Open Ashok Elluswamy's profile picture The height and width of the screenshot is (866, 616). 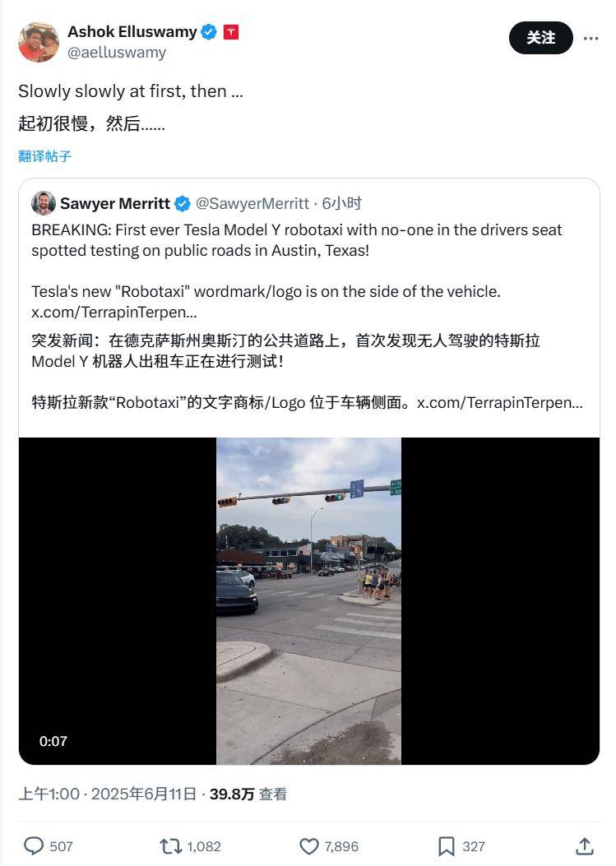tap(38, 42)
